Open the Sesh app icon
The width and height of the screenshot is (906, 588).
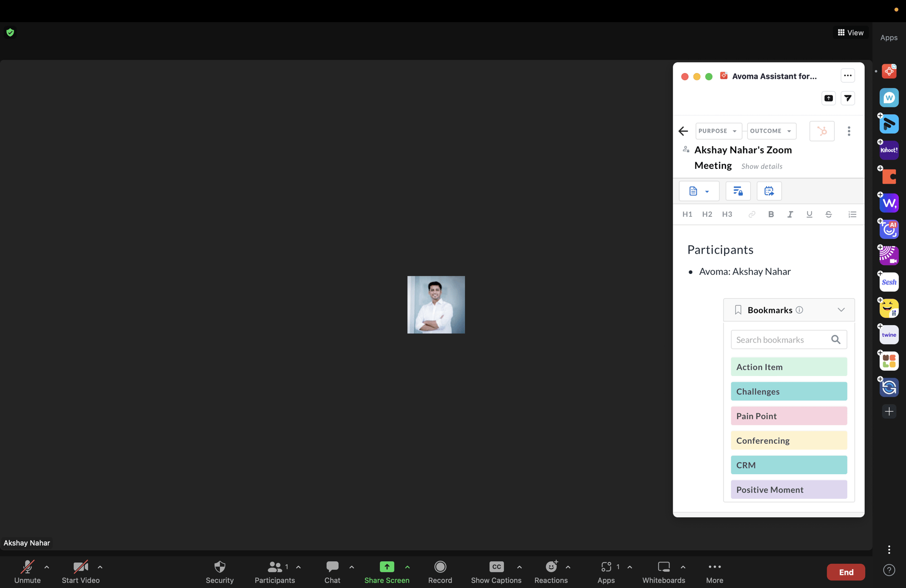[x=889, y=282]
